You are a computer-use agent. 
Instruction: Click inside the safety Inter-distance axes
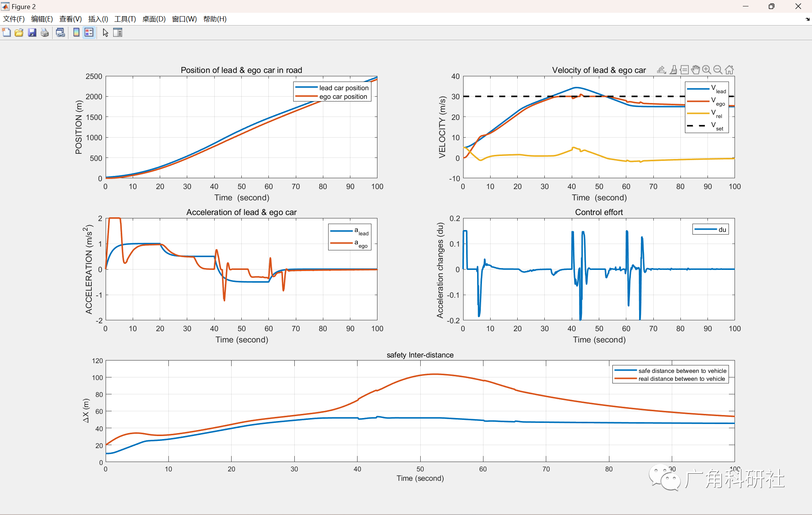point(420,411)
